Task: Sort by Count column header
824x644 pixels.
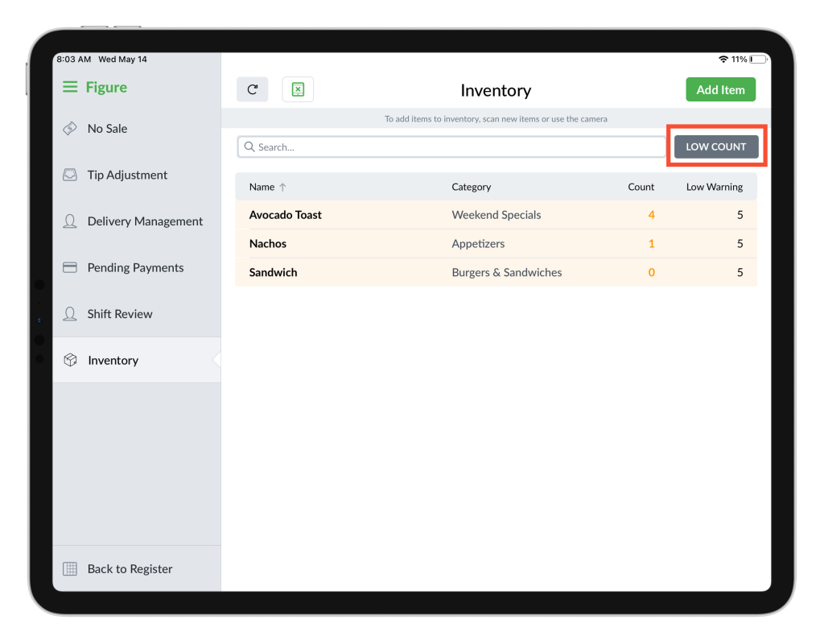Action: tap(641, 187)
